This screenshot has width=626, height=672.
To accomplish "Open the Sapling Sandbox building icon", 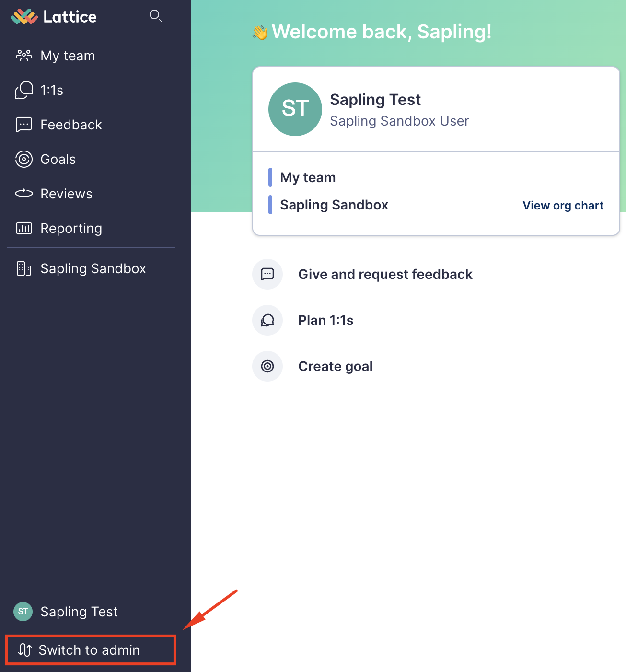I will coord(22,268).
